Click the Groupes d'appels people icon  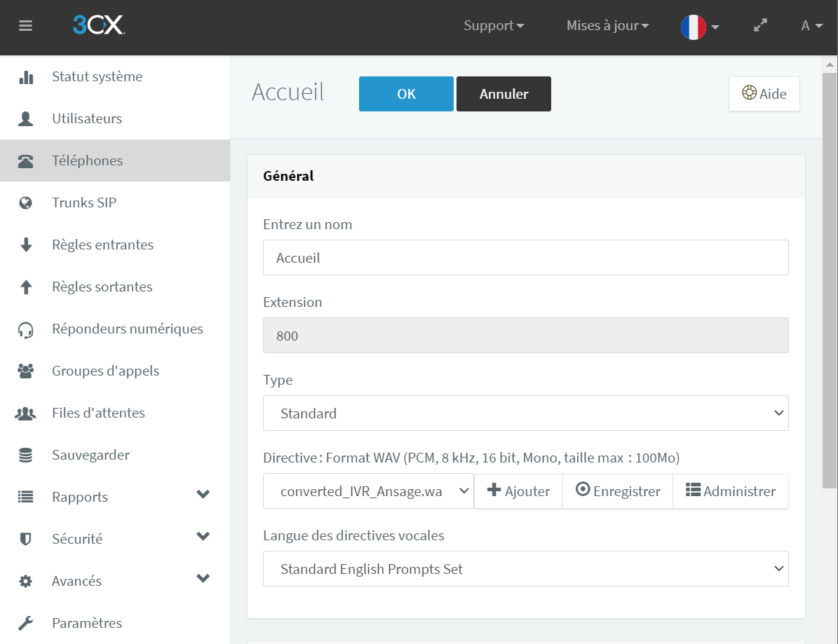pyautogui.click(x=26, y=371)
